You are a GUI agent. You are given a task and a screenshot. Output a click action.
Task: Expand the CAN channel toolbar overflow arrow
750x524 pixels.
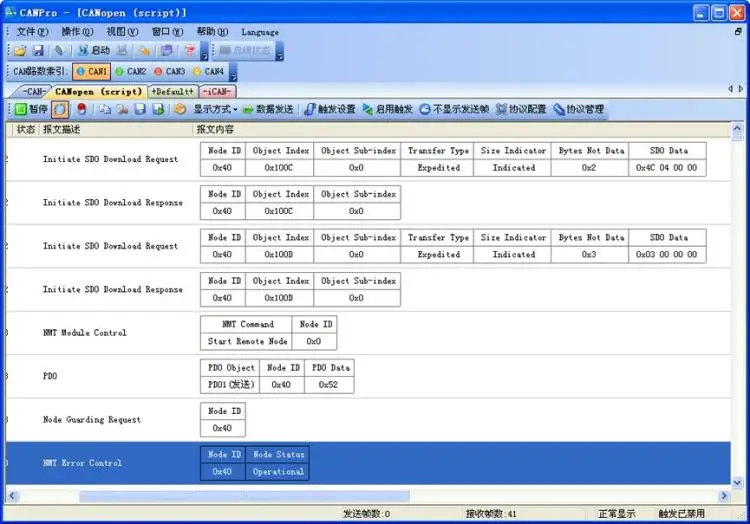pos(233,72)
